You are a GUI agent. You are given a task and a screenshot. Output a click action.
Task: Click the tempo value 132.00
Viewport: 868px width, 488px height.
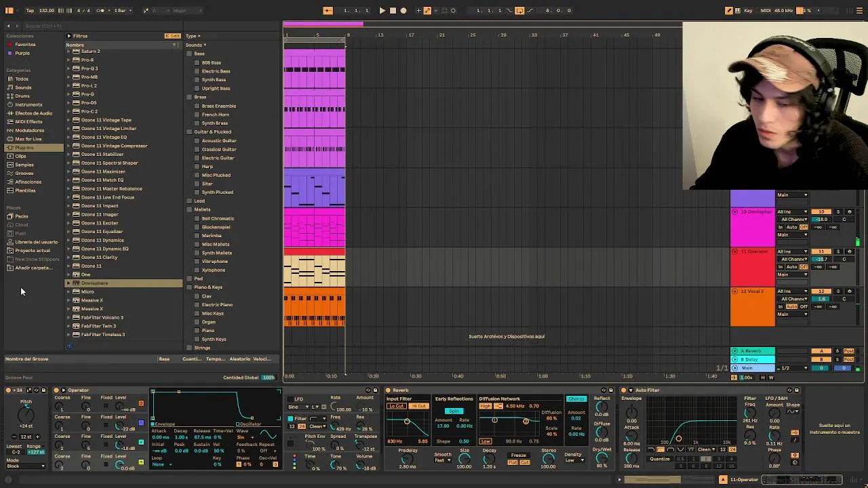(x=47, y=10)
